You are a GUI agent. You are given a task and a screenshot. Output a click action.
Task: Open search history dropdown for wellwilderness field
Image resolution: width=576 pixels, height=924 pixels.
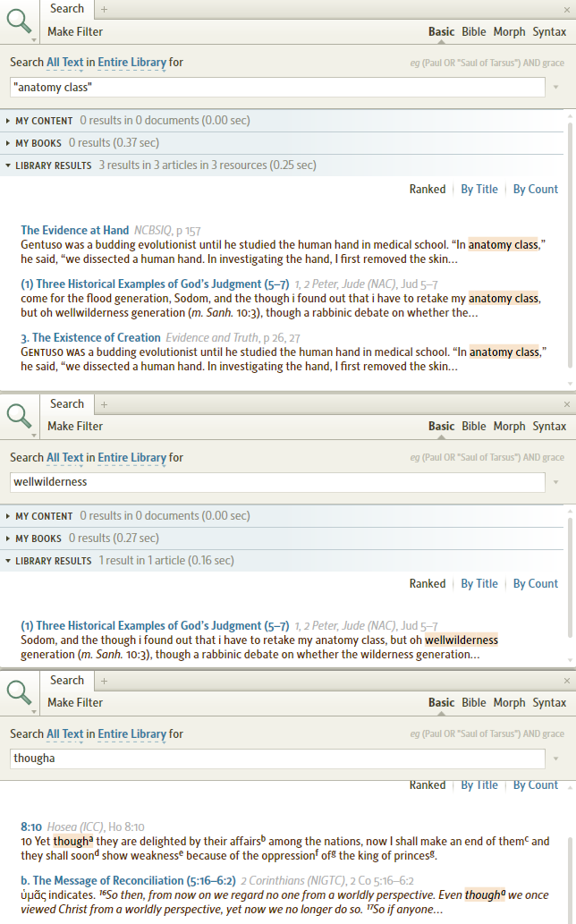(556, 482)
